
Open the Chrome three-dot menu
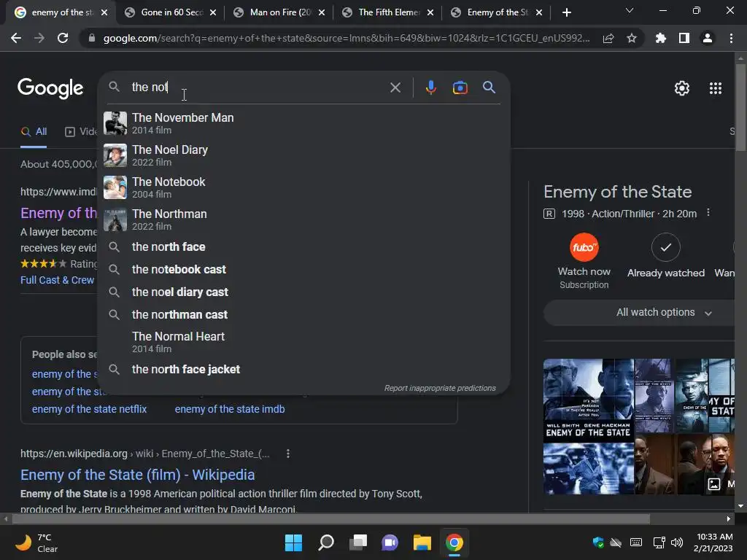pyautogui.click(x=731, y=38)
